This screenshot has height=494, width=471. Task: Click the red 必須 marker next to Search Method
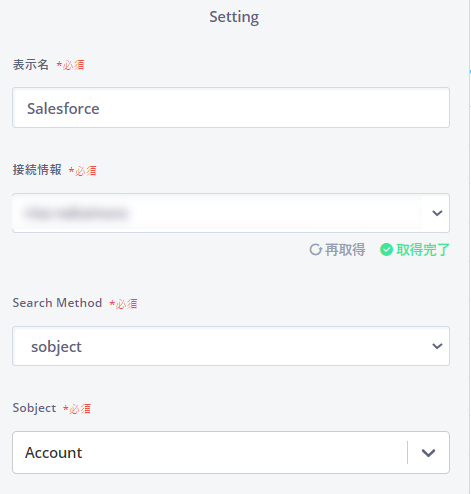point(123,304)
